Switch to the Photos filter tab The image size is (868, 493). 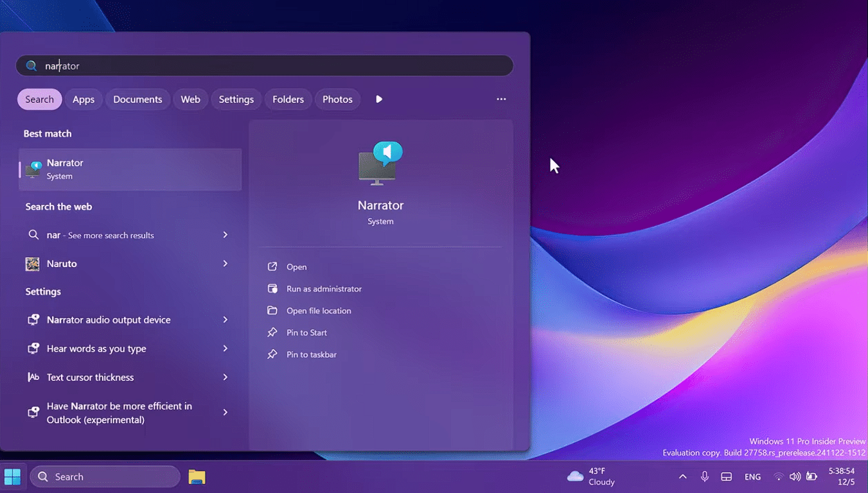[337, 99]
